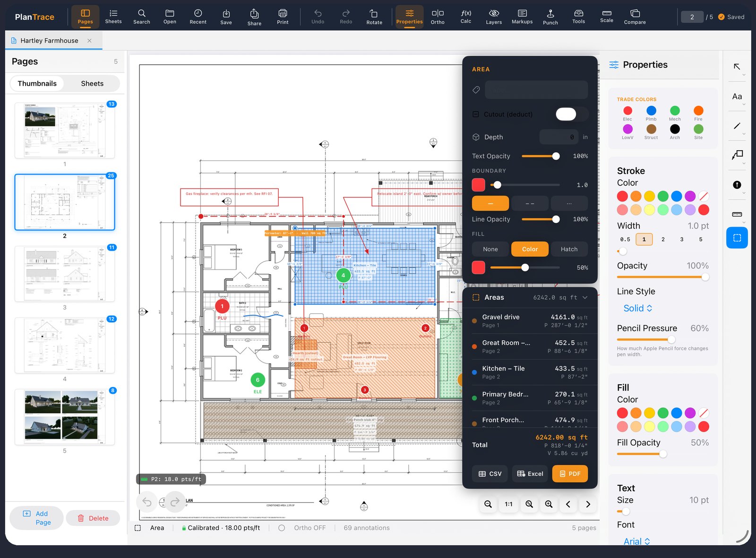Open the Search tool

141,17
